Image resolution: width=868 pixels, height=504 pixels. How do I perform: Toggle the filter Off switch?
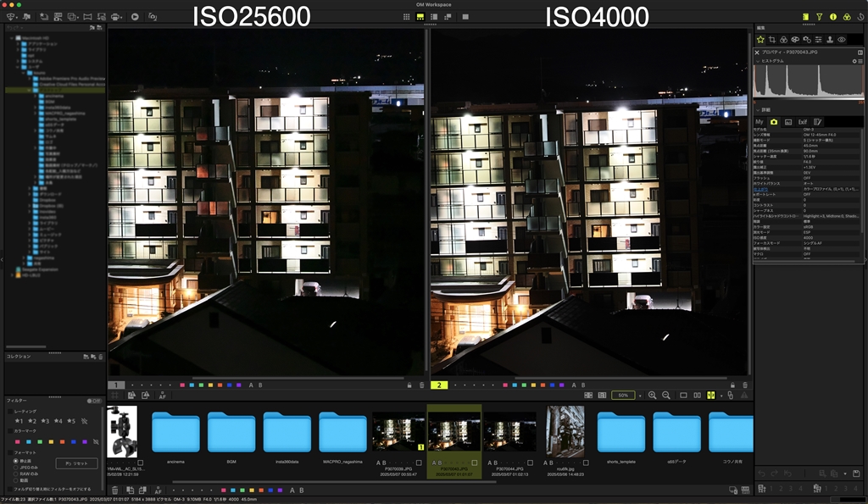[x=94, y=401]
